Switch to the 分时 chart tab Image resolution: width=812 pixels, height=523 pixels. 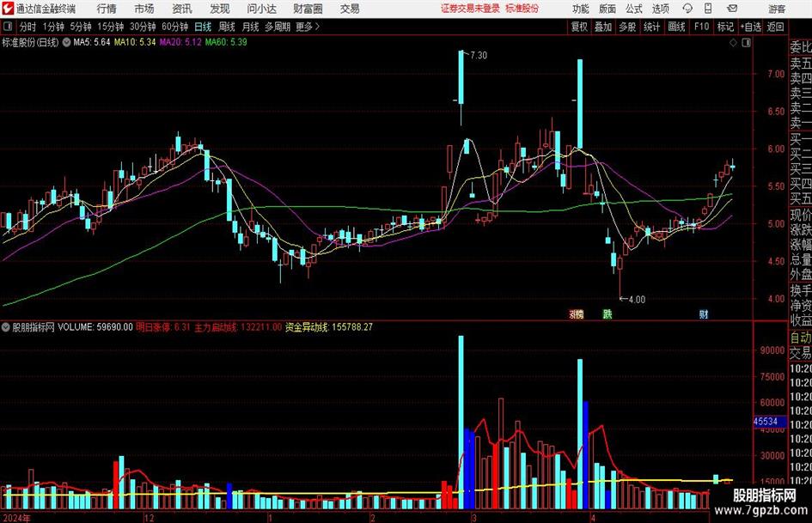tap(28, 27)
